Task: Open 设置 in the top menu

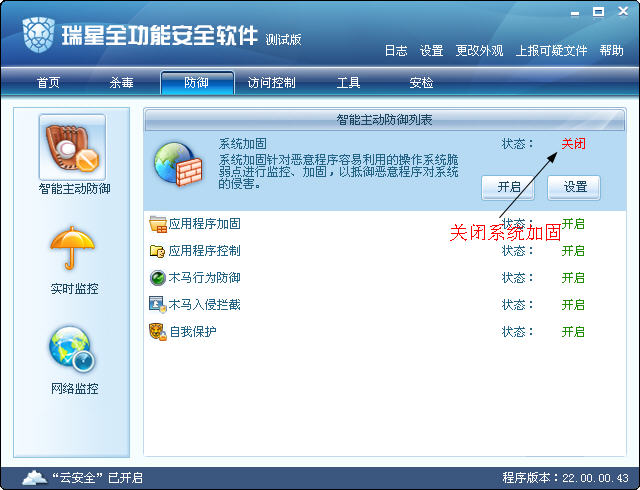Action: pyautogui.click(x=431, y=51)
